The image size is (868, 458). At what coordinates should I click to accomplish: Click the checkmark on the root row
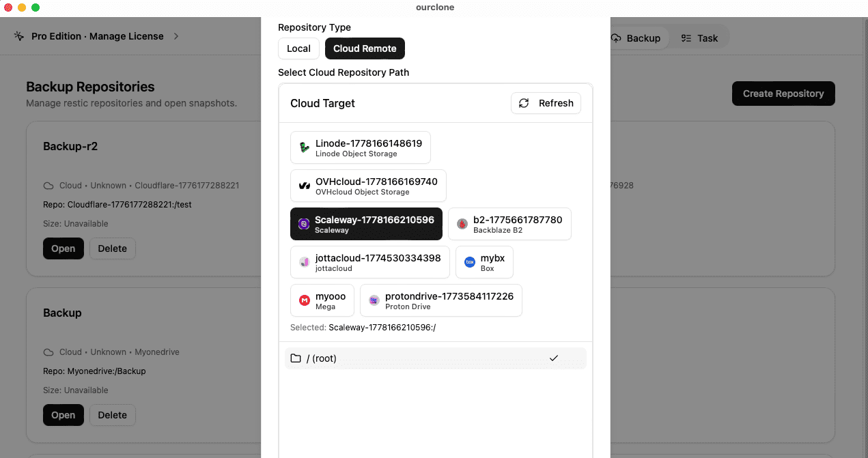coord(554,358)
